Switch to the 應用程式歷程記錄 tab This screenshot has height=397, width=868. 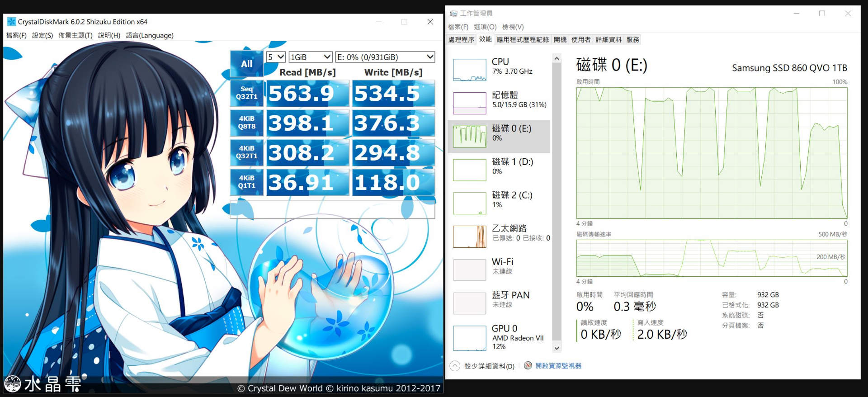pos(523,40)
